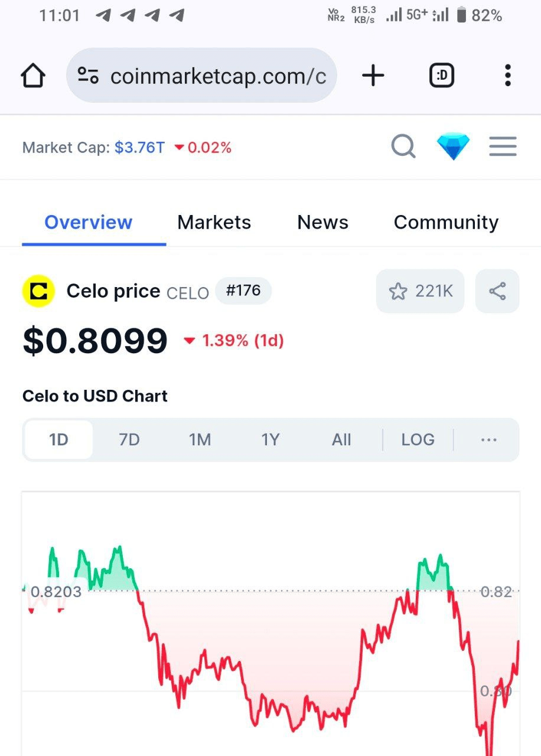Image resolution: width=541 pixels, height=756 pixels.
Task: Open the Chrome three-dot menu
Action: [507, 76]
